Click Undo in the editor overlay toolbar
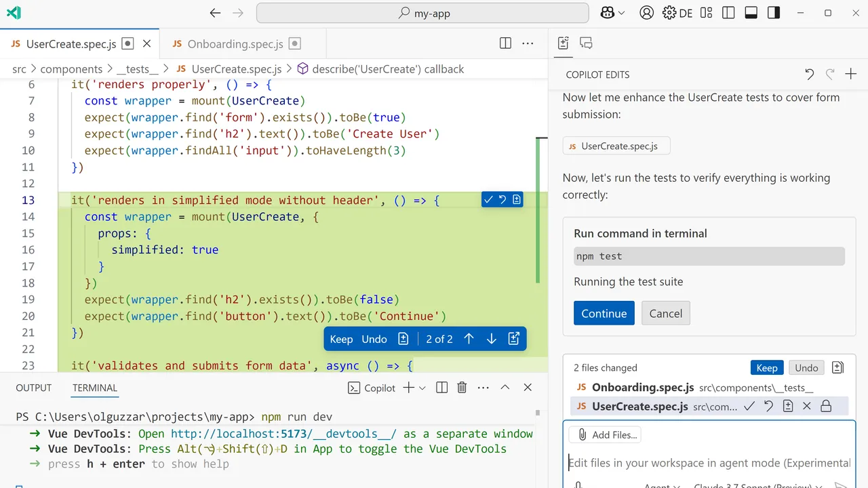Image resolution: width=868 pixels, height=488 pixels. pos(374,339)
